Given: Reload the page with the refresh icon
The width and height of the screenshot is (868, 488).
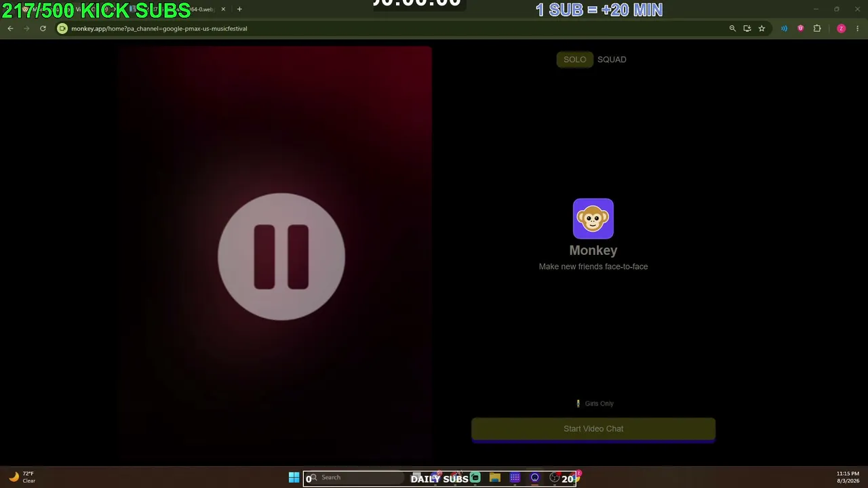Looking at the screenshot, I should [x=43, y=28].
